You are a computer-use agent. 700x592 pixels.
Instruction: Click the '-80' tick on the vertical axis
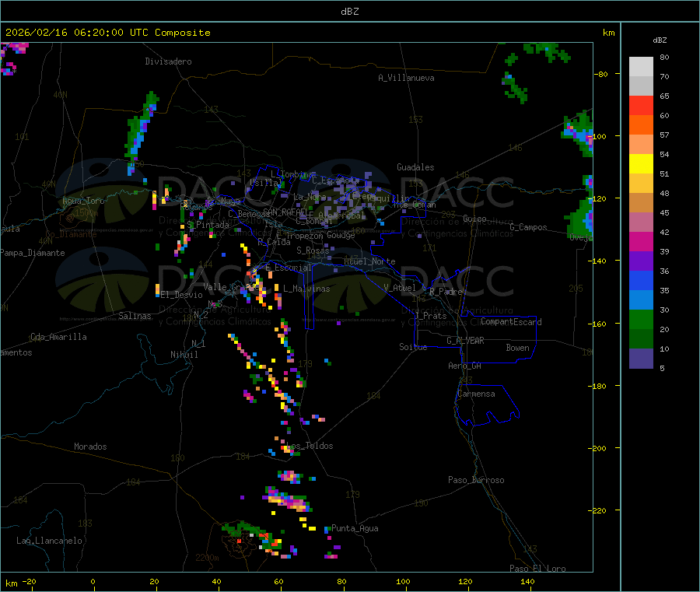tap(600, 74)
